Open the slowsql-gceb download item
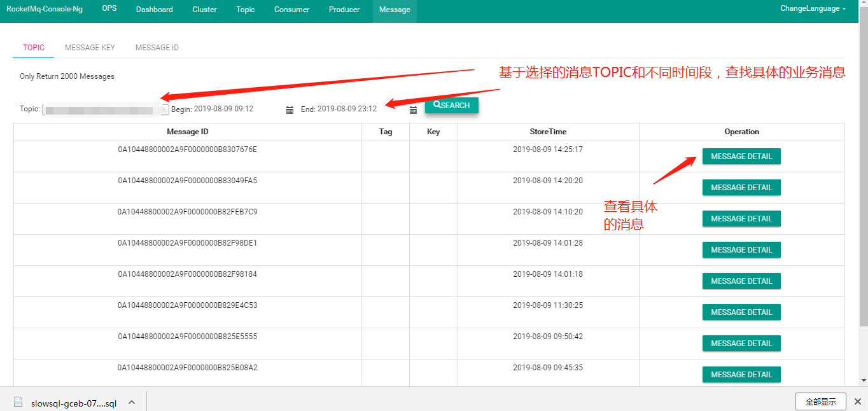This screenshot has height=411, width=868. pos(74,403)
